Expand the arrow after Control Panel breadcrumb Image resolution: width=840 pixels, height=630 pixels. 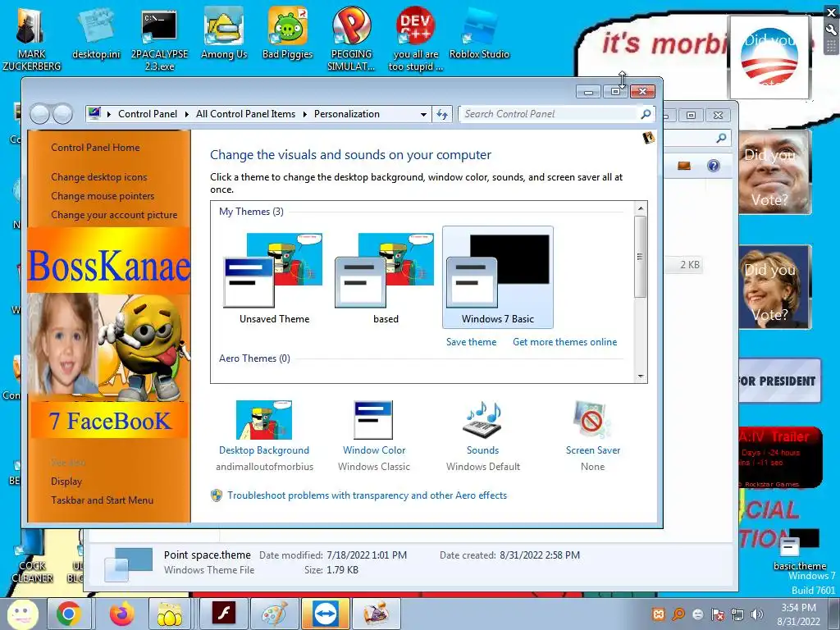click(186, 114)
